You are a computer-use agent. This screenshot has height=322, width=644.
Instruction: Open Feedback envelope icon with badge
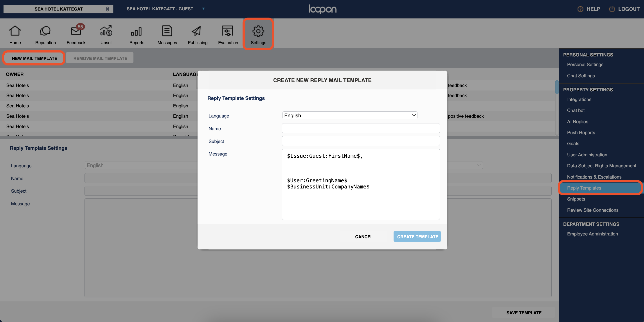coord(76,31)
